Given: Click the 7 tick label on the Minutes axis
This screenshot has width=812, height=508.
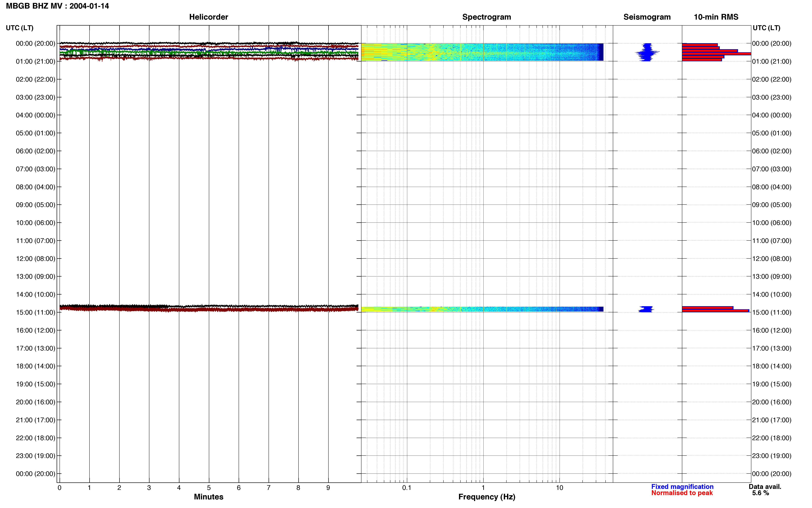Looking at the screenshot, I should (269, 488).
